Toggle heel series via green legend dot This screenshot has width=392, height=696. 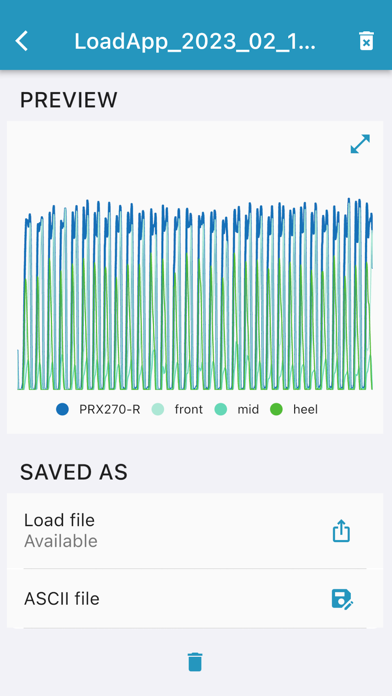click(x=277, y=409)
